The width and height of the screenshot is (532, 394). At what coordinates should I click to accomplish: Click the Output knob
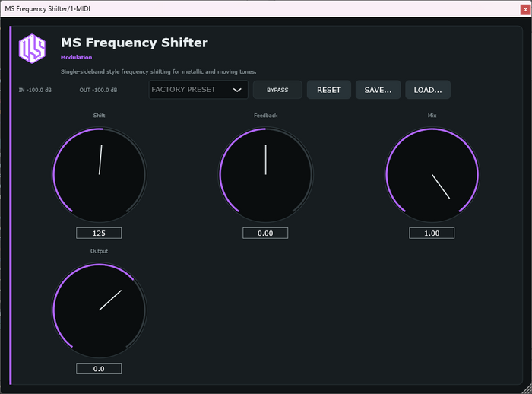pyautogui.click(x=99, y=310)
